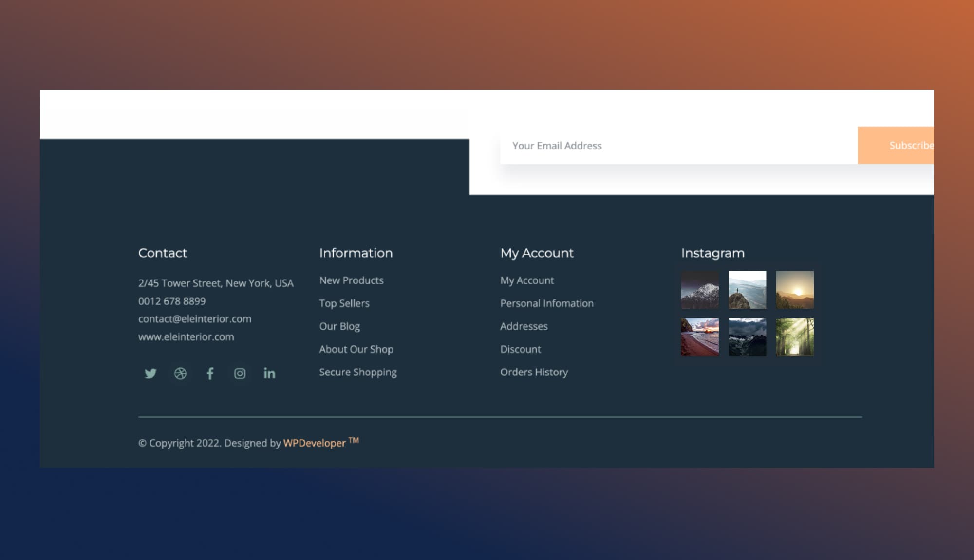
Task: Go to Top Sellers page
Action: (344, 303)
